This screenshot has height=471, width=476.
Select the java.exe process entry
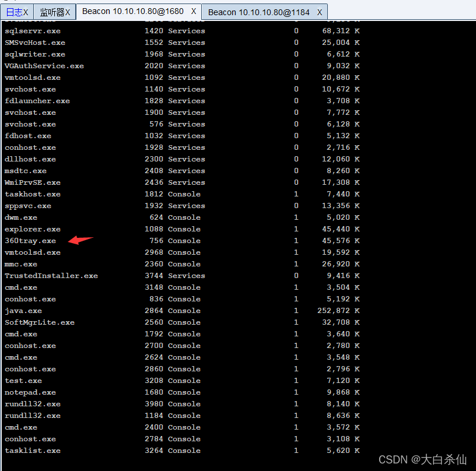pos(23,310)
